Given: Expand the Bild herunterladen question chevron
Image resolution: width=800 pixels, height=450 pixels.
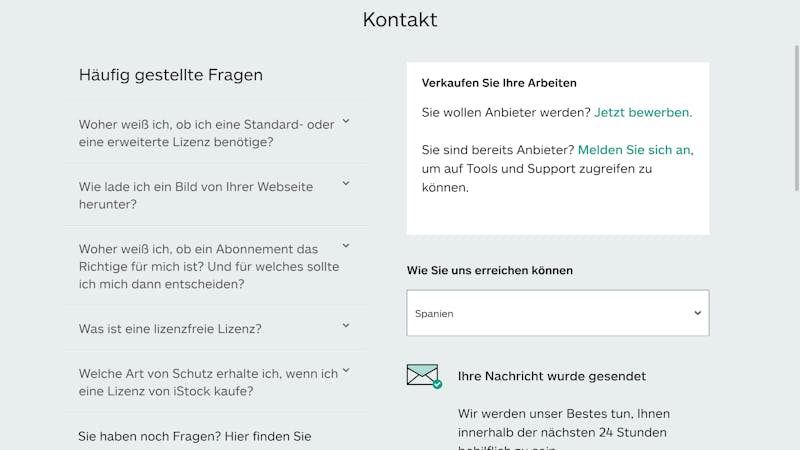Looking at the screenshot, I should (346, 184).
